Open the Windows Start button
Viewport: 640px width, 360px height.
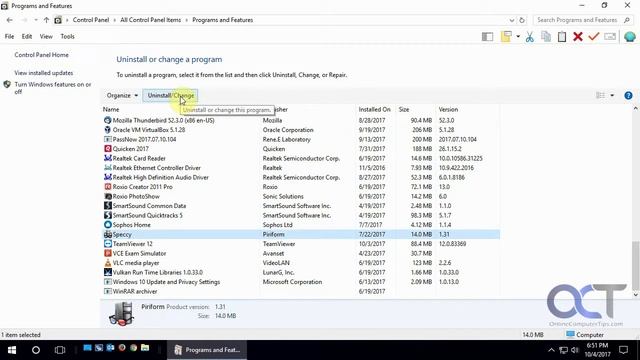tap(12, 350)
